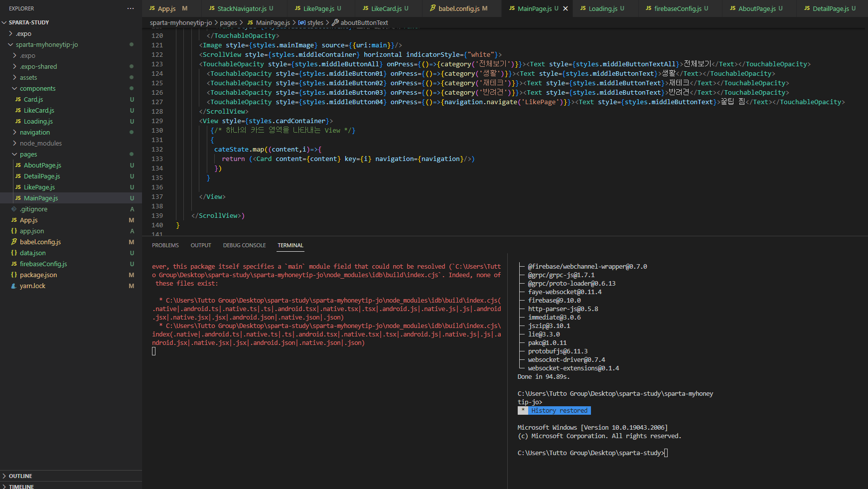Click the JS icon beside AboutPage.js in Explorer

tap(18, 165)
